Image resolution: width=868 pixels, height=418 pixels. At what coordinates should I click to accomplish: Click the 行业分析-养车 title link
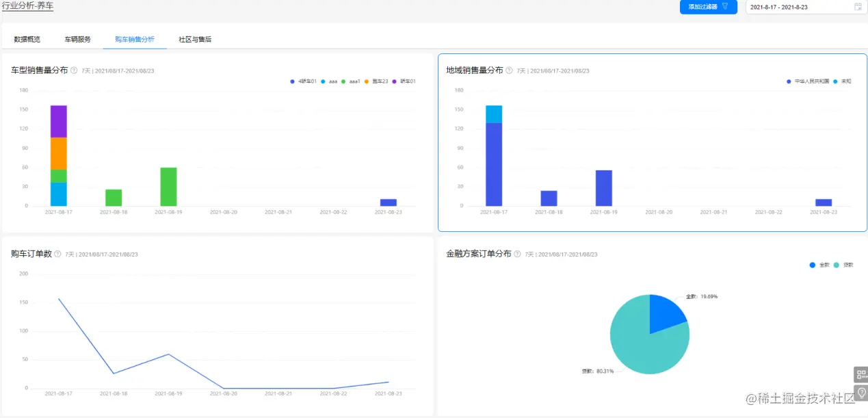point(27,5)
